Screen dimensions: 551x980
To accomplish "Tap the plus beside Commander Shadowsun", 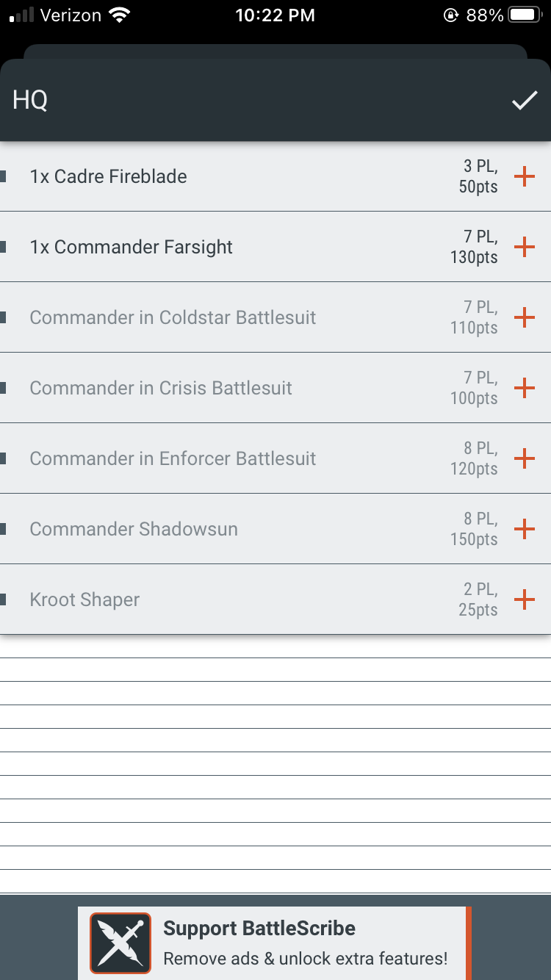I will pyautogui.click(x=524, y=529).
